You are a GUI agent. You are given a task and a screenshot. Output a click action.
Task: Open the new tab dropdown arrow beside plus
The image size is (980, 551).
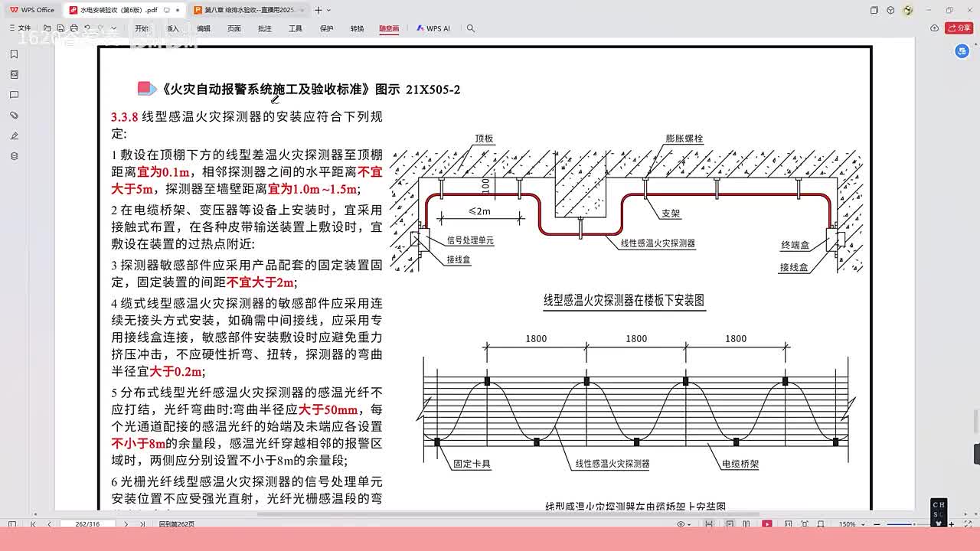329,10
